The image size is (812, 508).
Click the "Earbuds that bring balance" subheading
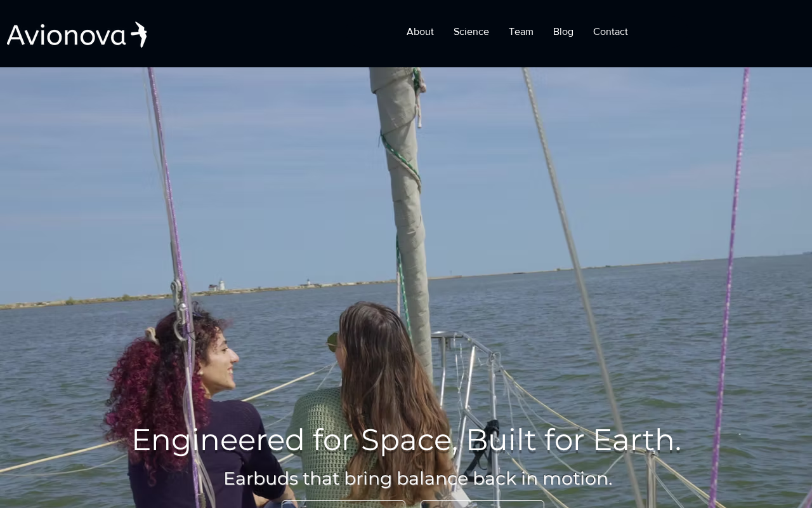coord(418,478)
